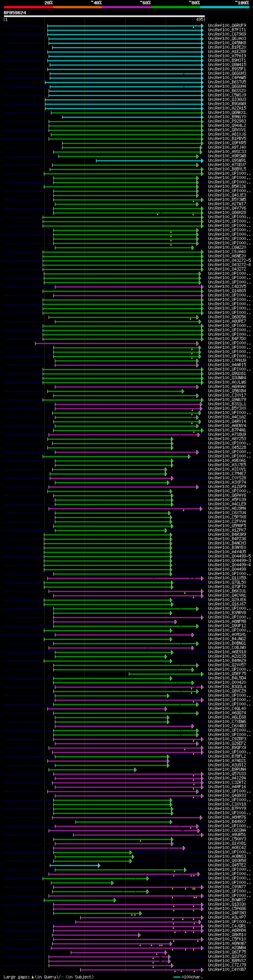253x980 pixels.
Task: Select hit label UniRef100_A4ARI5
Action: [227, 365]
